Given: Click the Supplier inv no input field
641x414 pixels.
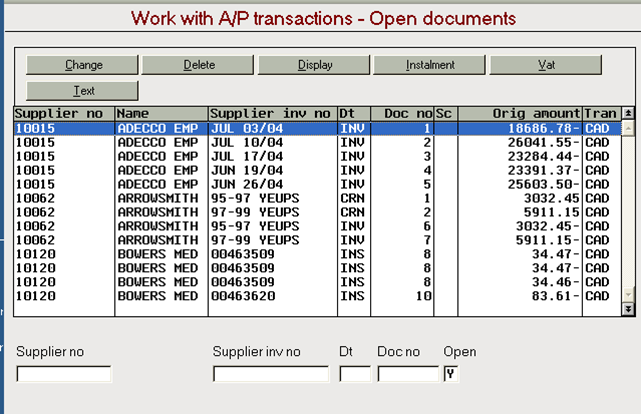Looking at the screenshot, I should point(271,374).
